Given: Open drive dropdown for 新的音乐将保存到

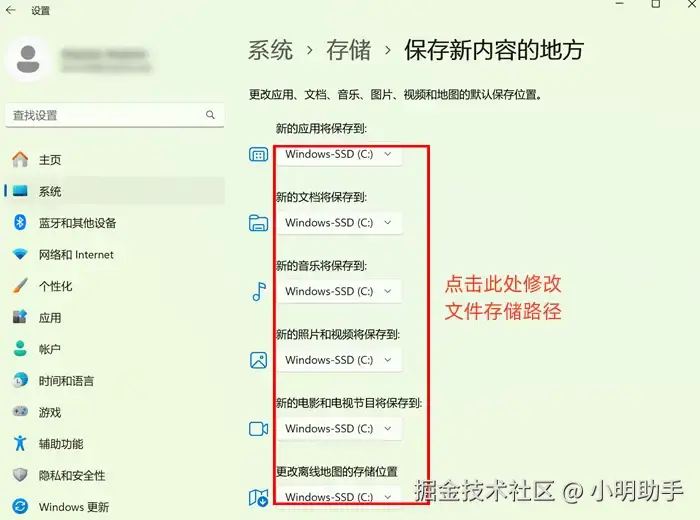Looking at the screenshot, I should pos(339,291).
